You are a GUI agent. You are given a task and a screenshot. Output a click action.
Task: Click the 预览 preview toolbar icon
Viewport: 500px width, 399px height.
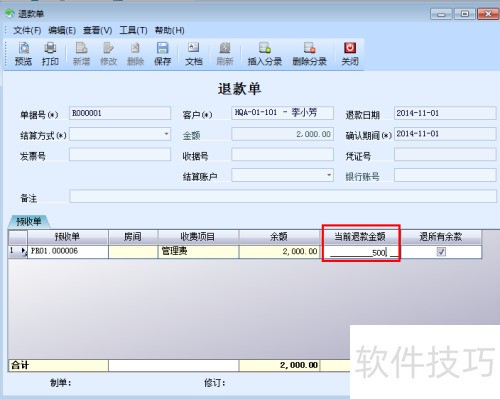click(x=23, y=53)
